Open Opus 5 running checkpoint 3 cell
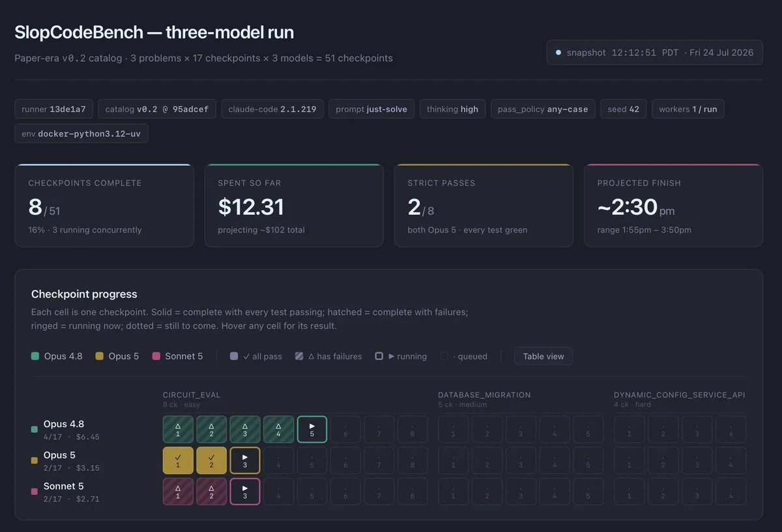 pyautogui.click(x=245, y=460)
